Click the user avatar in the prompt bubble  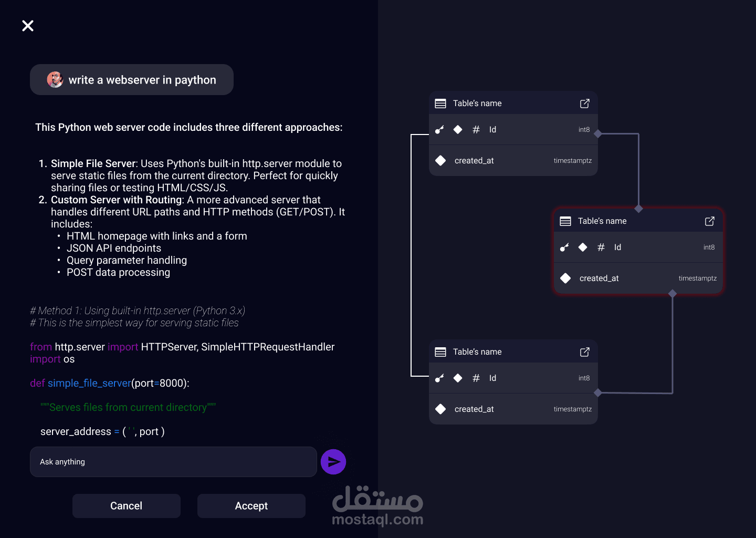tap(55, 79)
